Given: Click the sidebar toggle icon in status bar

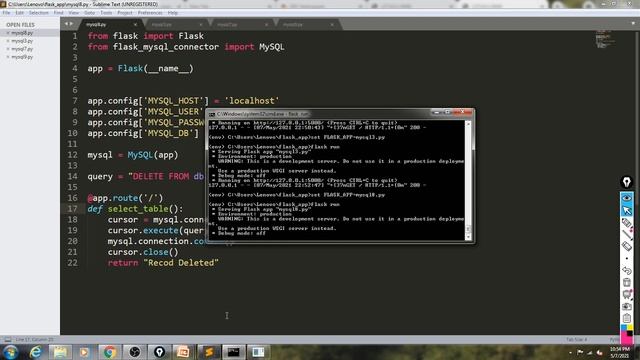Looking at the screenshot, I should [x=8, y=340].
